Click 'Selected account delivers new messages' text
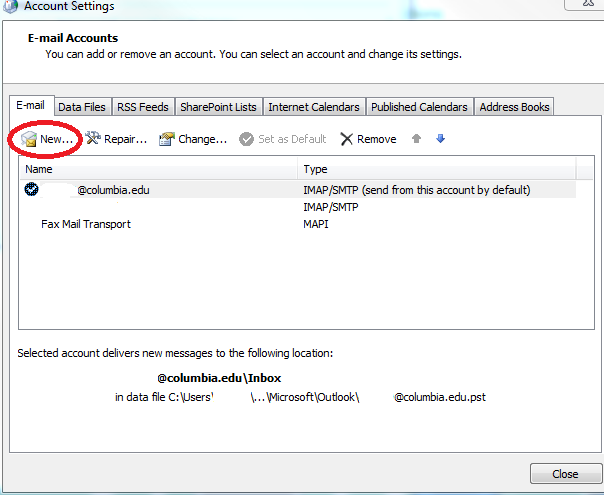The height and width of the screenshot is (495, 604). [x=175, y=353]
